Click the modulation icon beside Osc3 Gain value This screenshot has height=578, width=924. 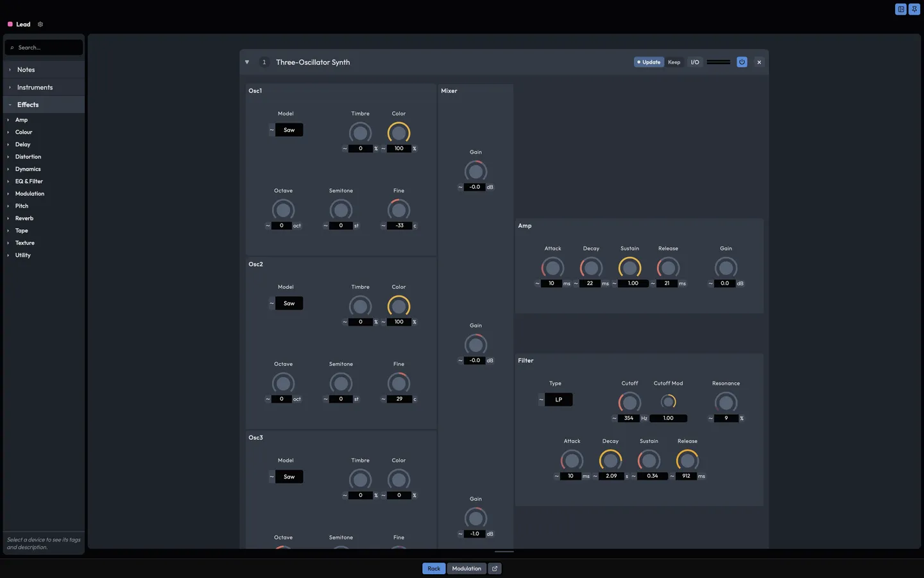point(460,534)
